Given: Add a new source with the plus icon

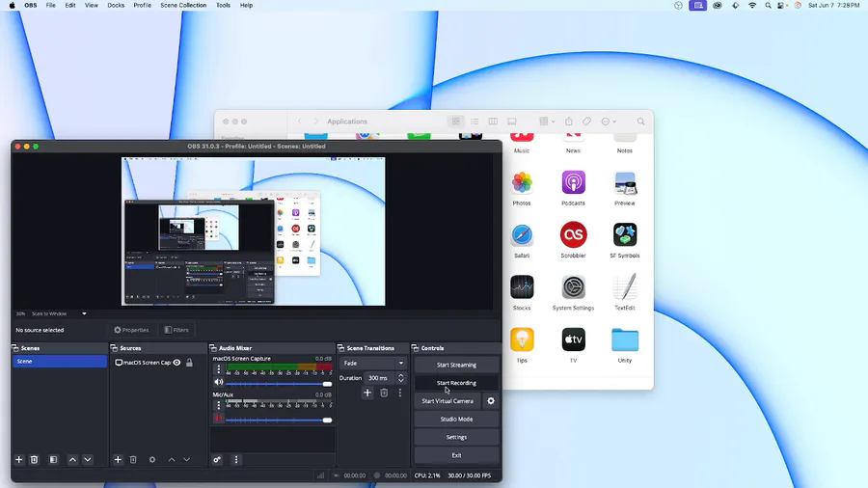Looking at the screenshot, I should click(118, 460).
